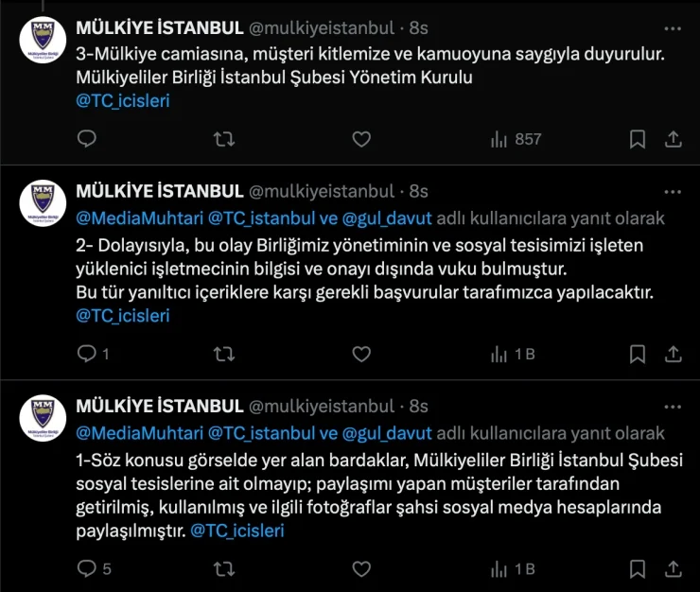Retweet the first tweet from MÜLKİYE İSTANBUL
Viewport: 700px width, 592px height.
pos(223,139)
